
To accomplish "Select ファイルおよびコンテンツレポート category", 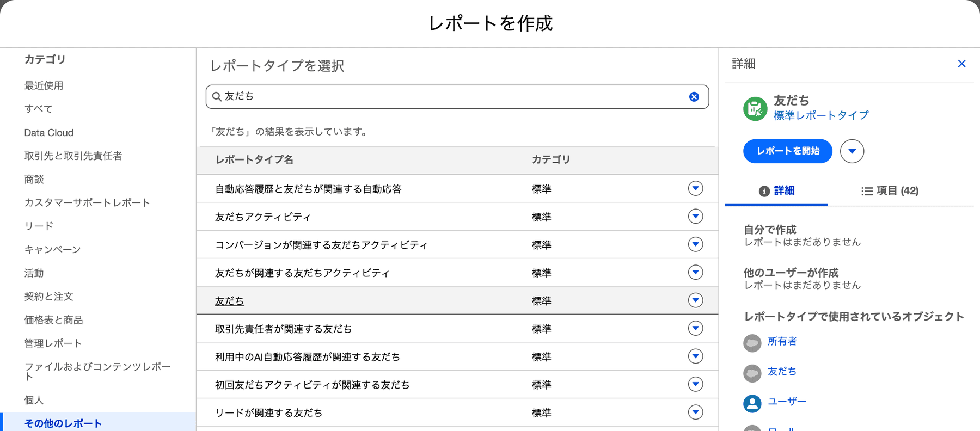I will (x=98, y=371).
